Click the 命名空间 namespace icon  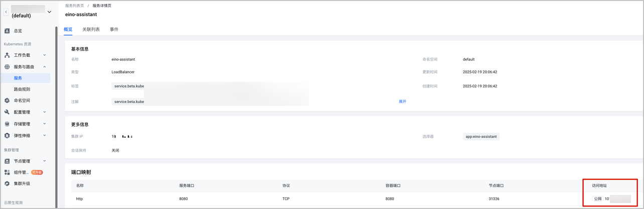pos(7,100)
